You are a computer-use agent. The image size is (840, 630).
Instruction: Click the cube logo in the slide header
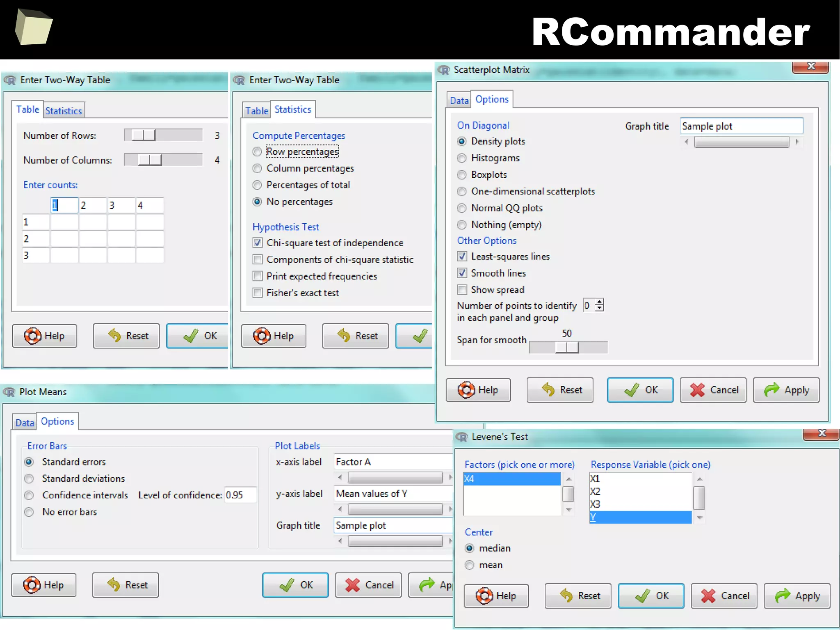[x=33, y=27]
